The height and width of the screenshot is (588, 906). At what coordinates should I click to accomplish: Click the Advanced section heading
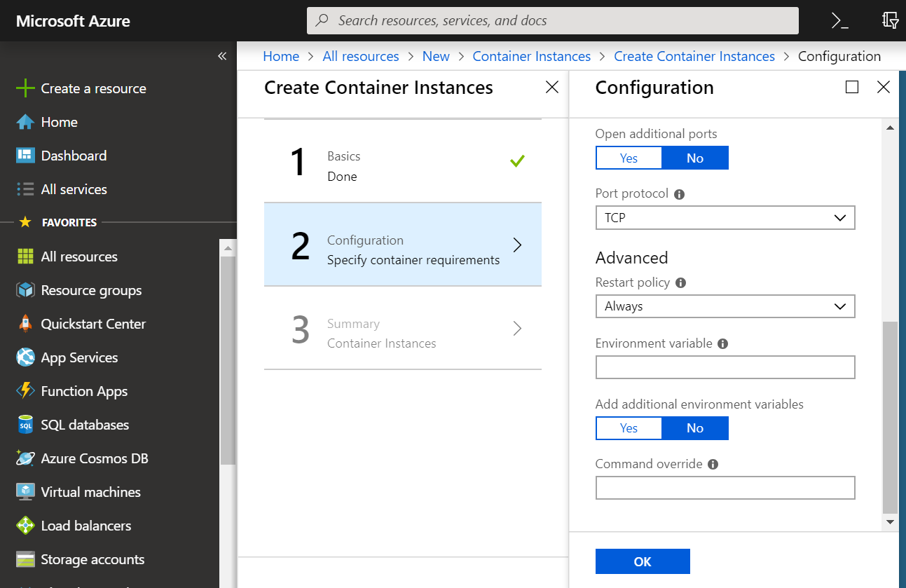631,258
